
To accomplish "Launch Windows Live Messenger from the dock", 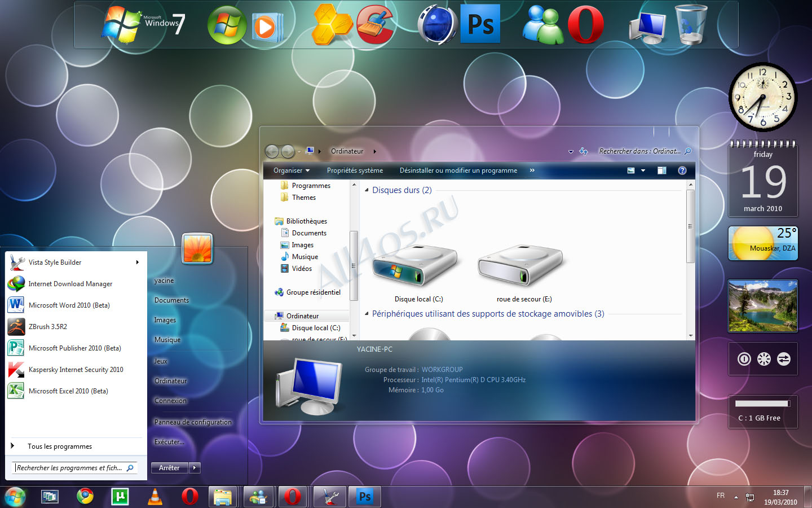I will point(542,25).
